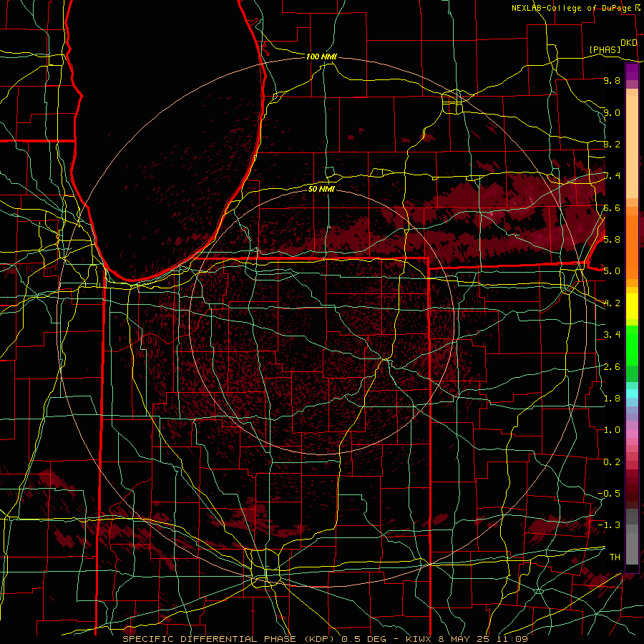
Task: Pick the bright green segment of the color scale
Action: coord(632,346)
